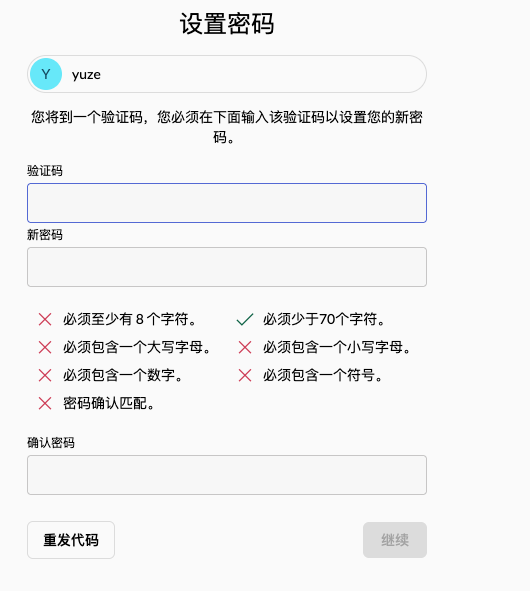Focus the new password field
This screenshot has height=591, width=530.
[x=227, y=267]
